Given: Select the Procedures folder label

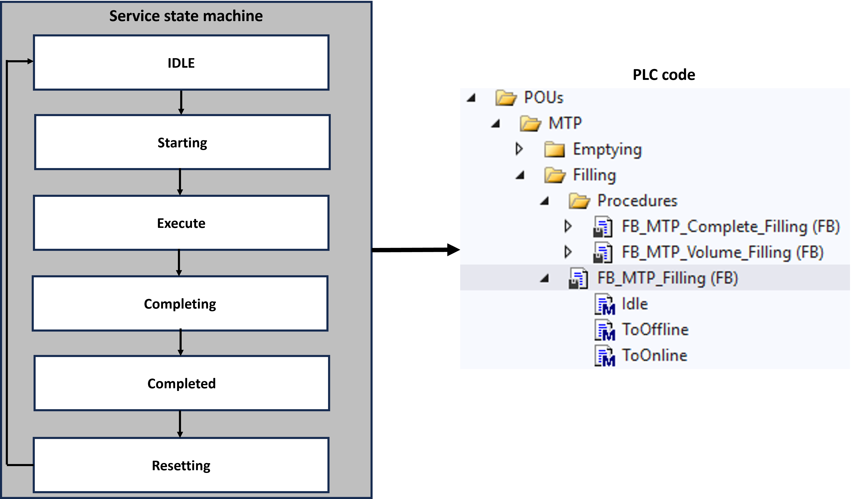Looking at the screenshot, I should tap(637, 201).
